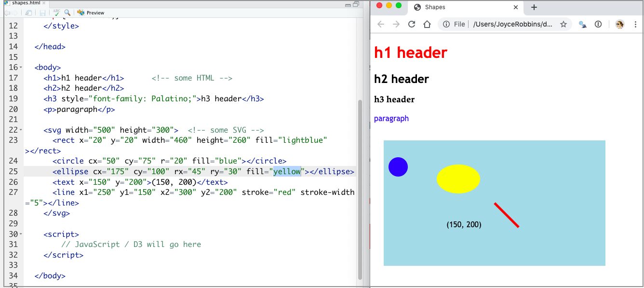Screen dimensions: 644x288
Task: Click the back arrow in the editor toolbar
Action: 7,13
